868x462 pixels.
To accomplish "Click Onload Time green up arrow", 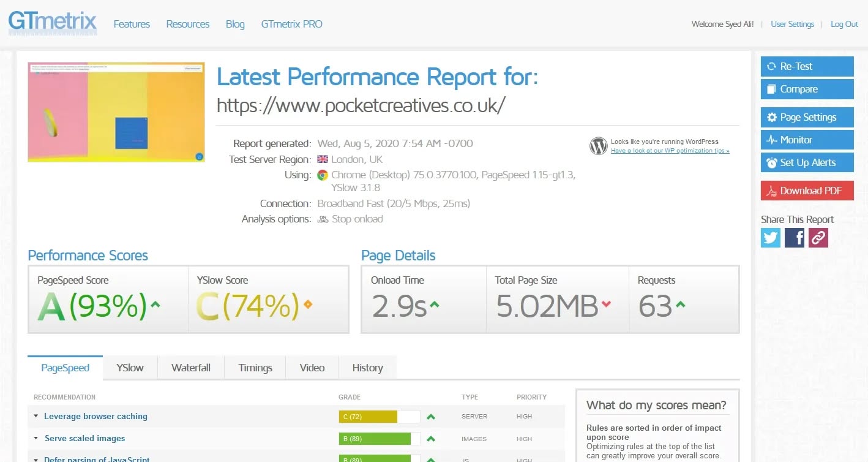I will (435, 304).
